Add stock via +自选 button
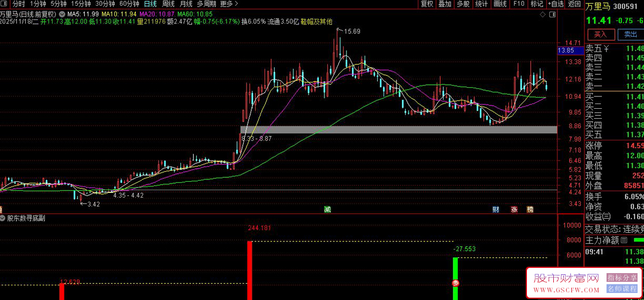 point(555,4)
